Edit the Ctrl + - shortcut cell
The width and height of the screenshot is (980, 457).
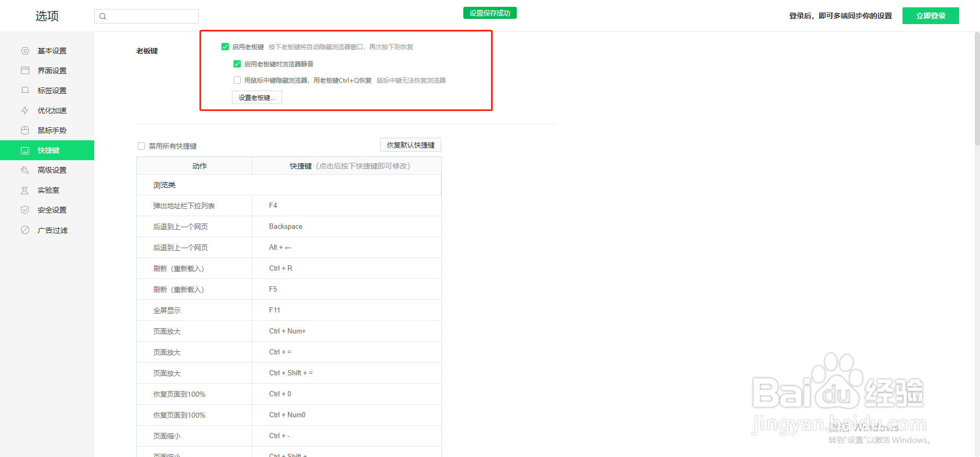[347, 436]
